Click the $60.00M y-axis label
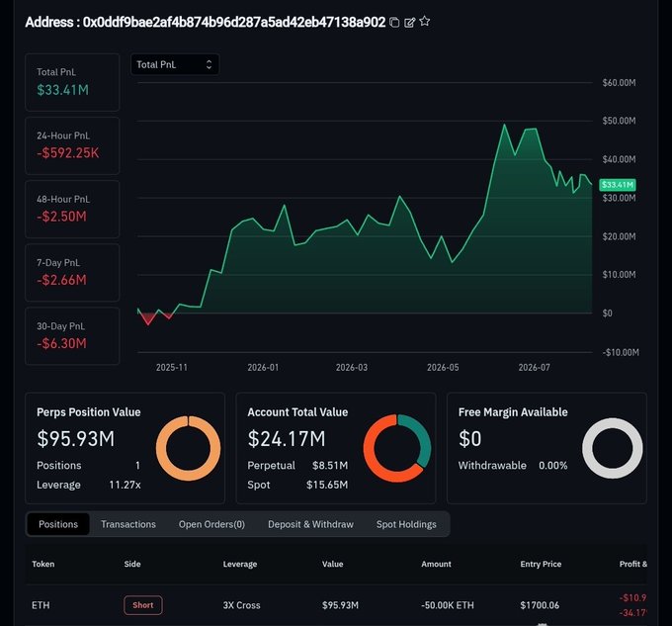Viewport: 672px width, 626px height. 619,83
